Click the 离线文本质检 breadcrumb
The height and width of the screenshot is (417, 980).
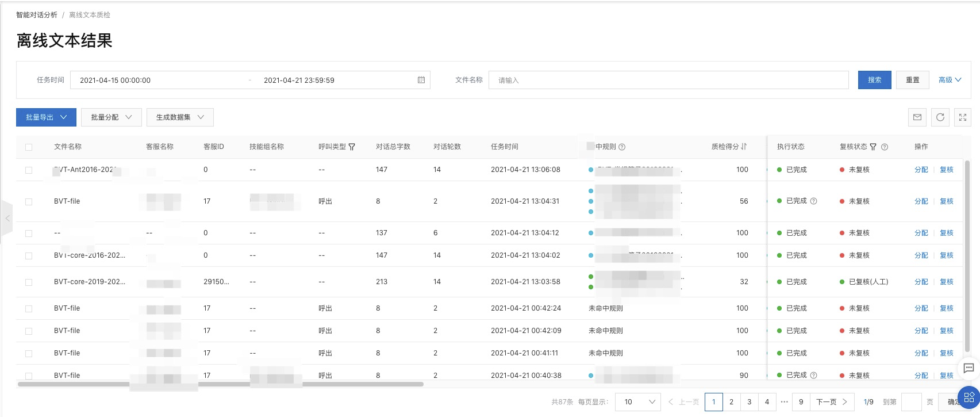point(90,15)
